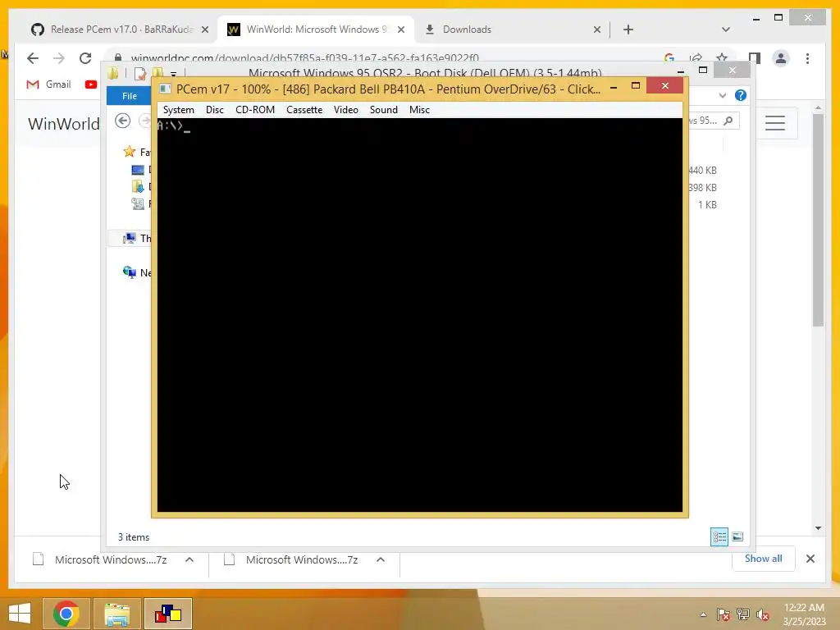The image size is (840, 630).
Task: Open File Explorer quick access toolbar dropdown
Action: click(x=173, y=73)
